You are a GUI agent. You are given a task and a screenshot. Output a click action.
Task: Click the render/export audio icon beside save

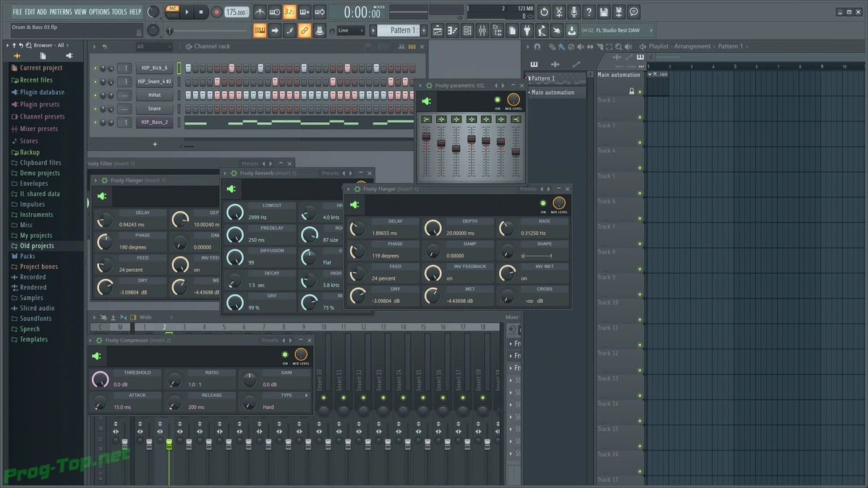coord(619,12)
